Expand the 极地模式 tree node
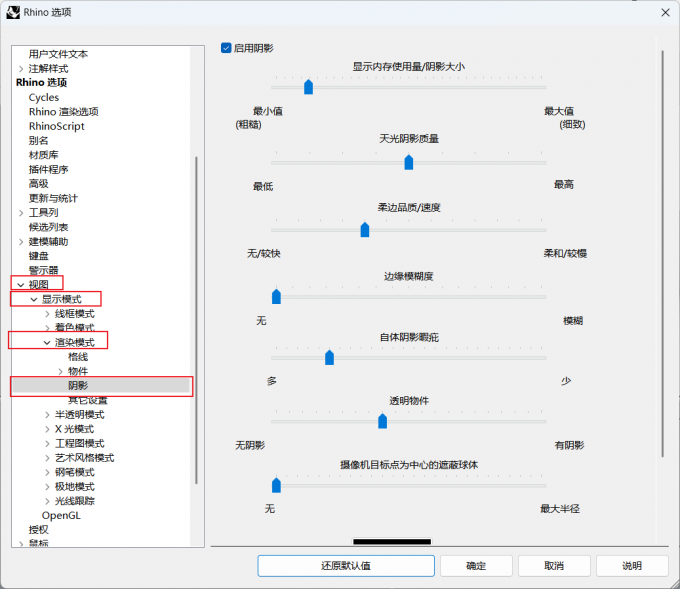The width and height of the screenshot is (680, 589). pos(47,487)
